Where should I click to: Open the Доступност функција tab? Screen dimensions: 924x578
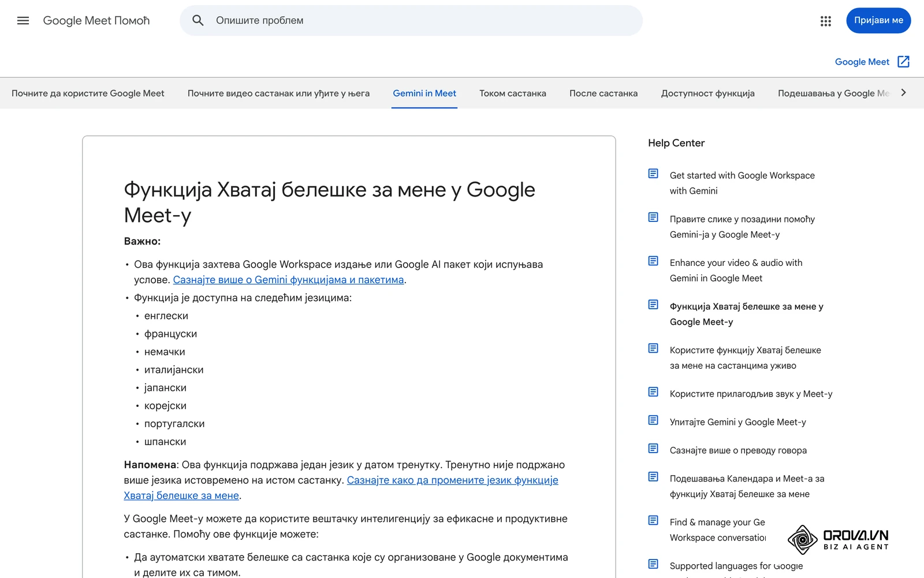[708, 93]
